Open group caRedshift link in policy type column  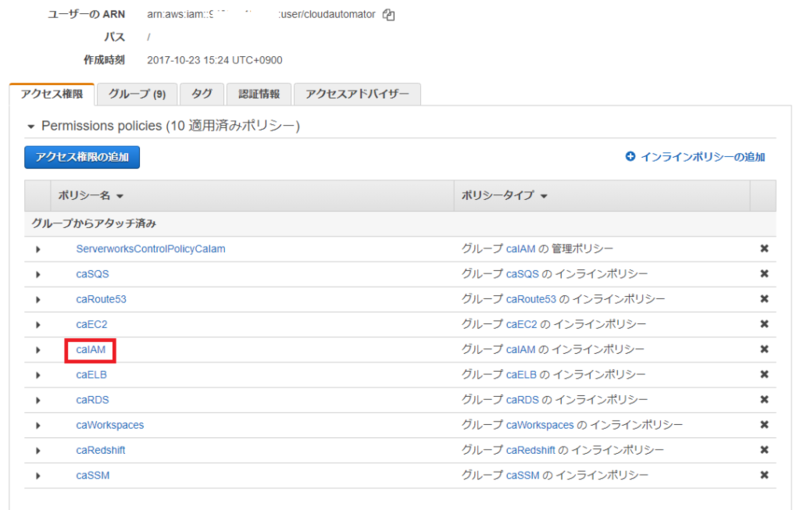point(531,450)
